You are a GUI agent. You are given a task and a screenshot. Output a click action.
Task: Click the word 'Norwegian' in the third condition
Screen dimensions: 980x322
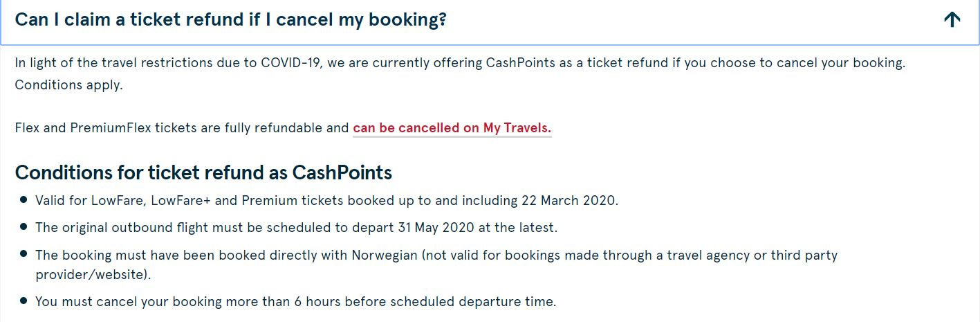pyautogui.click(x=385, y=255)
